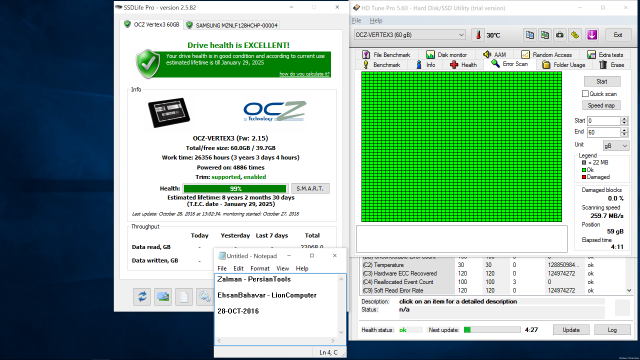Click the S.M.A.R.T. button in SSDLife
This screenshot has width=640, height=360.
click(310, 189)
